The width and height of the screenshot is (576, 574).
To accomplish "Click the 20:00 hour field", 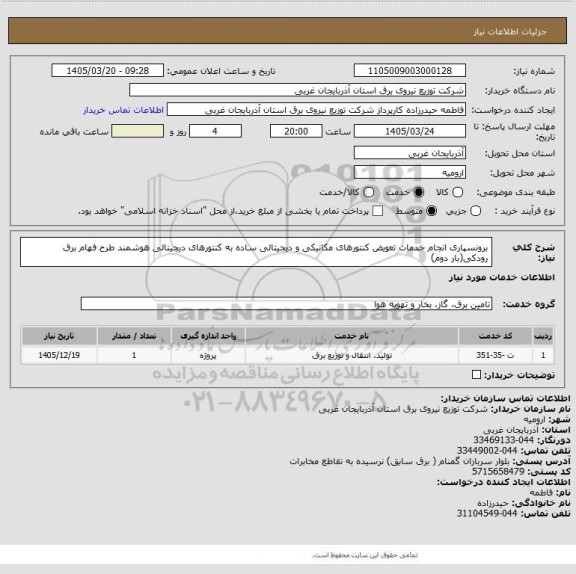I will click(x=296, y=131).
